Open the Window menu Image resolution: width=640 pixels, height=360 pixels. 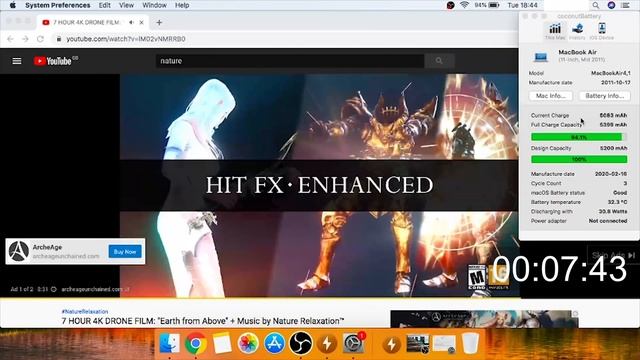(154, 5)
